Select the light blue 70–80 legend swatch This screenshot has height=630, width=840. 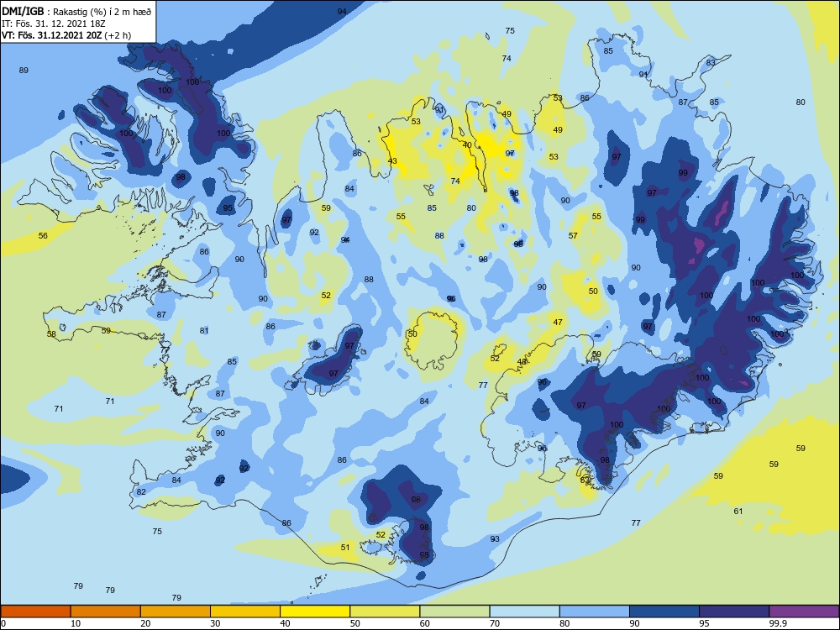tap(525, 612)
